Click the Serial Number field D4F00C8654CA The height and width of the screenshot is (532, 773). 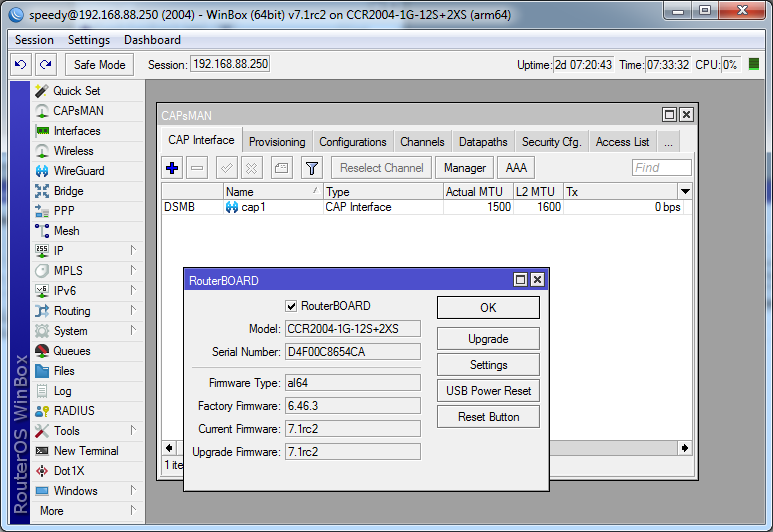click(x=353, y=352)
